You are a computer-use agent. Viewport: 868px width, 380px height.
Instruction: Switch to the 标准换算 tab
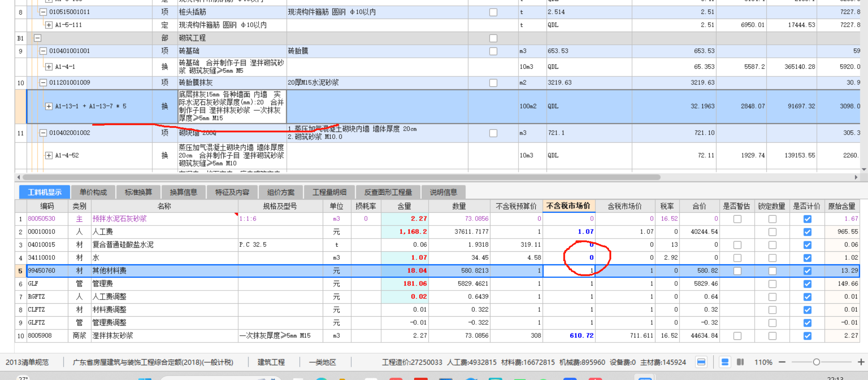tap(138, 192)
